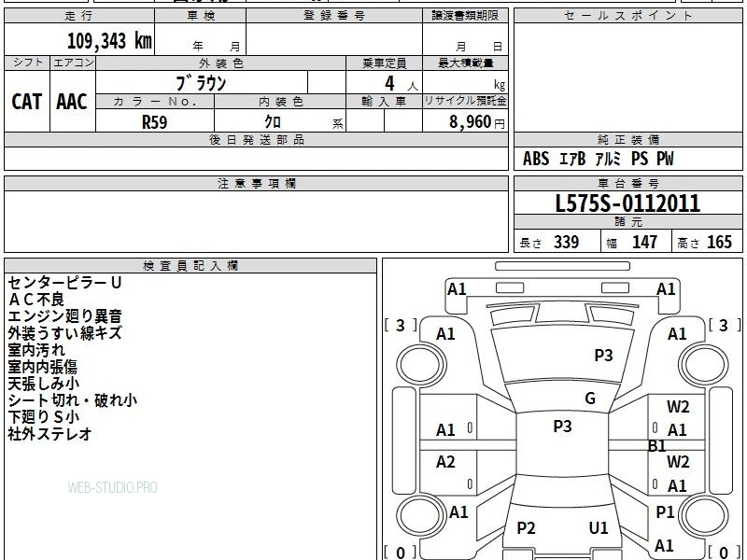Click the G mark on the windshield
The width and height of the screenshot is (747, 560).
click(x=590, y=399)
